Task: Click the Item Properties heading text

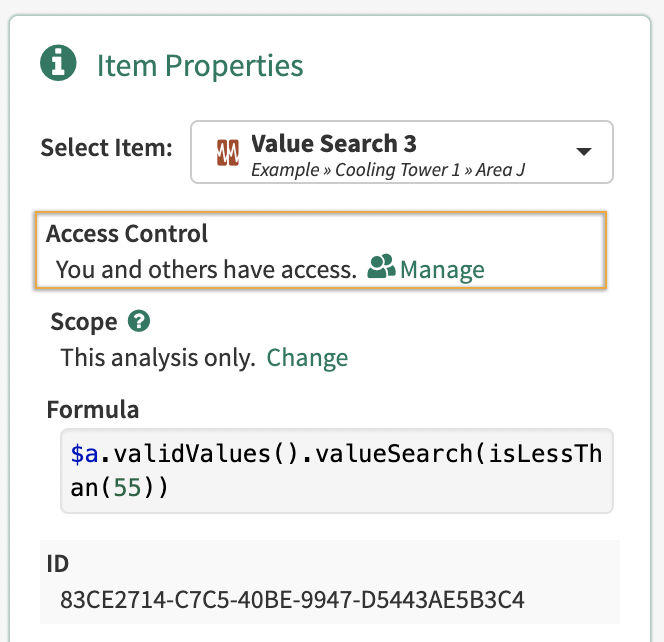Action: (x=200, y=66)
